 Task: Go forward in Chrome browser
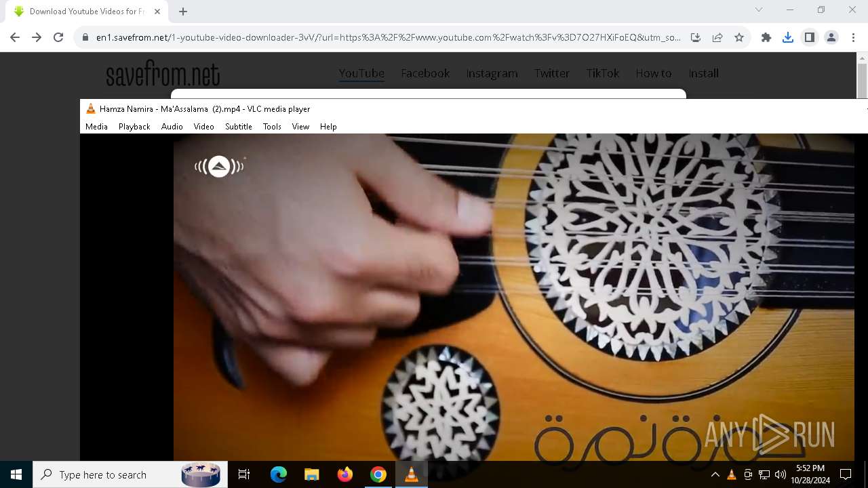[37, 37]
